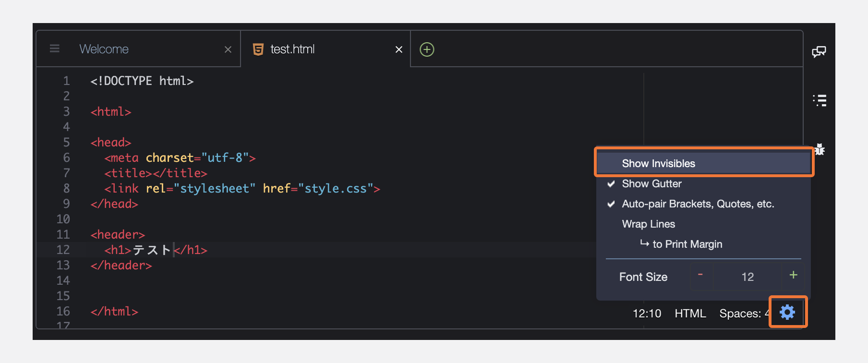This screenshot has width=868, height=363.
Task: Select the test.html tab
Action: point(292,49)
